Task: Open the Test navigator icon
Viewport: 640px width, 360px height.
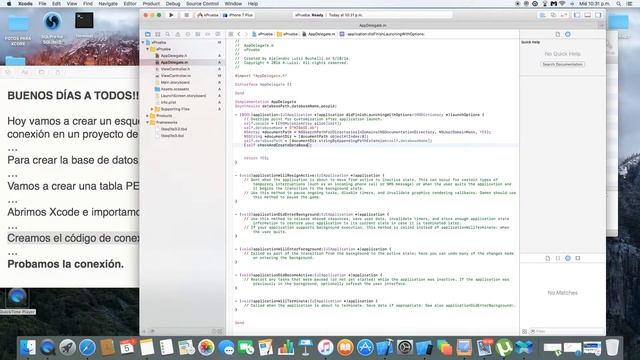Action: point(188,34)
